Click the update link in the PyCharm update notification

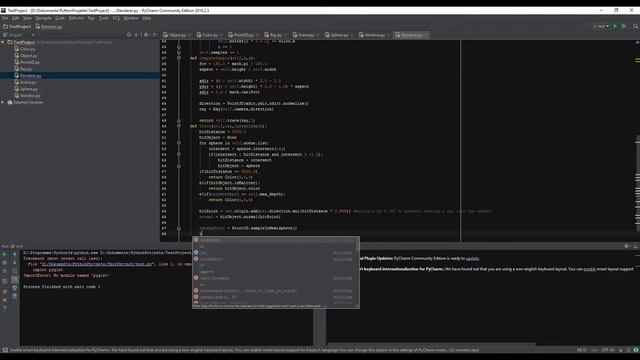point(472,258)
